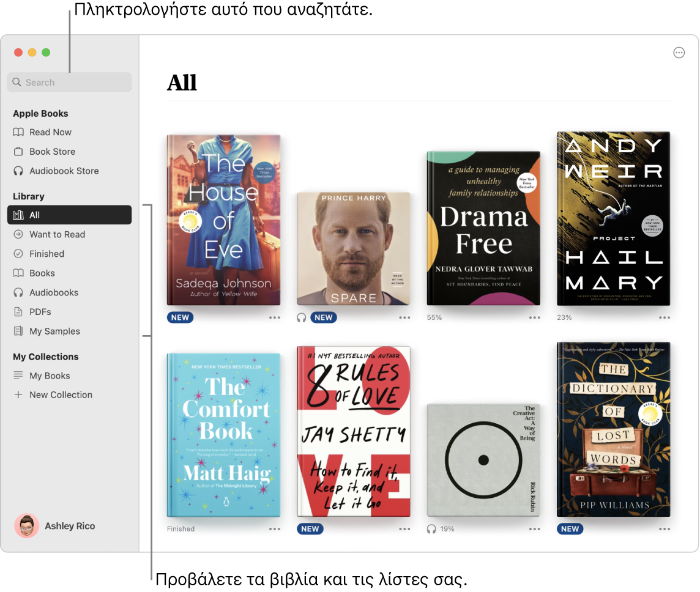Open the Read Now section
700x592 pixels.
(69, 132)
